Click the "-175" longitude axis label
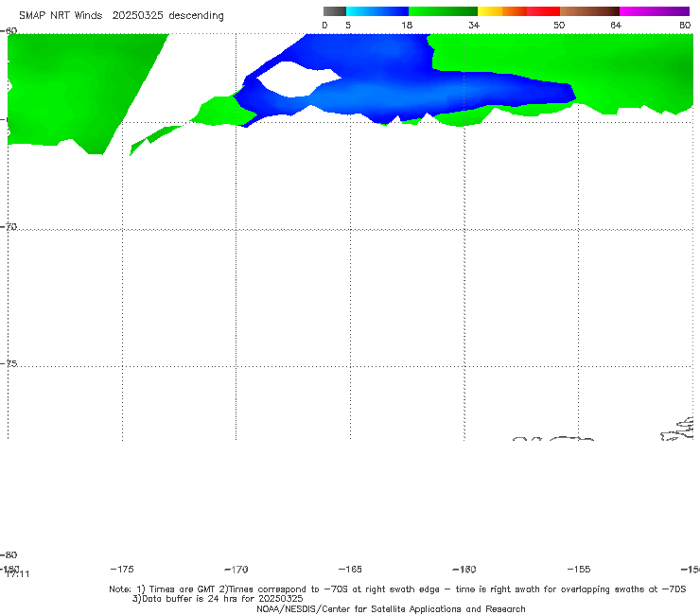Image resolution: width=700 pixels, height=615 pixels. coord(122,569)
